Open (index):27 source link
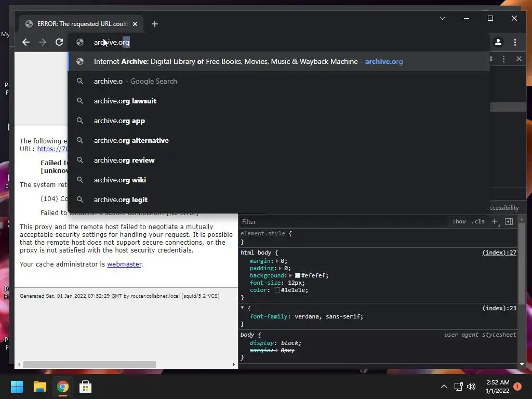The width and height of the screenshot is (532, 399). click(x=499, y=252)
